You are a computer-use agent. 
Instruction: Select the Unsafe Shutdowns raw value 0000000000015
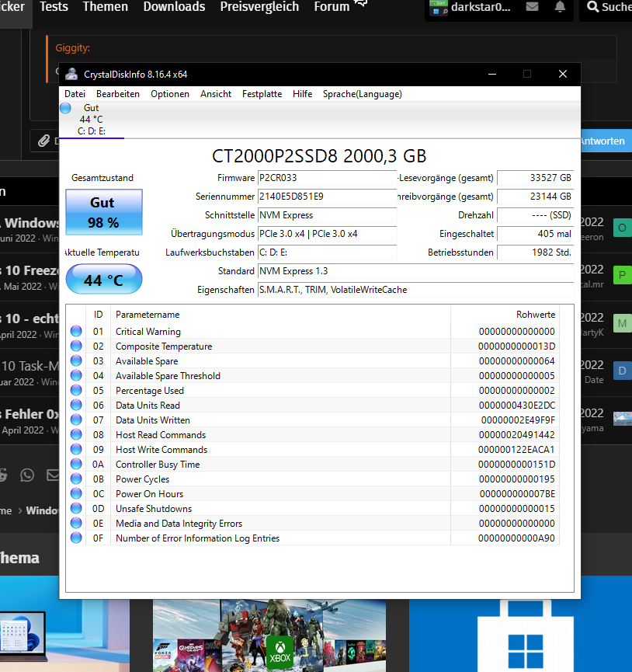[x=517, y=509]
